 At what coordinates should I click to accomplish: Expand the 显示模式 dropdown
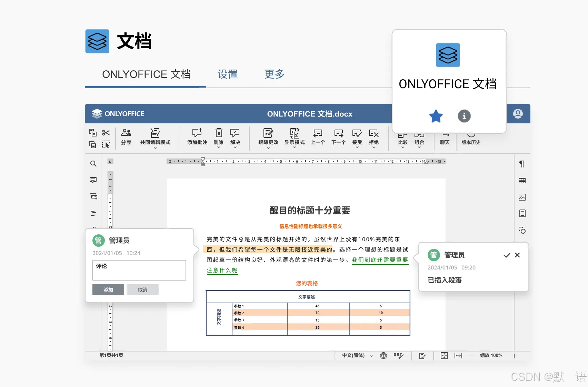[295, 148]
